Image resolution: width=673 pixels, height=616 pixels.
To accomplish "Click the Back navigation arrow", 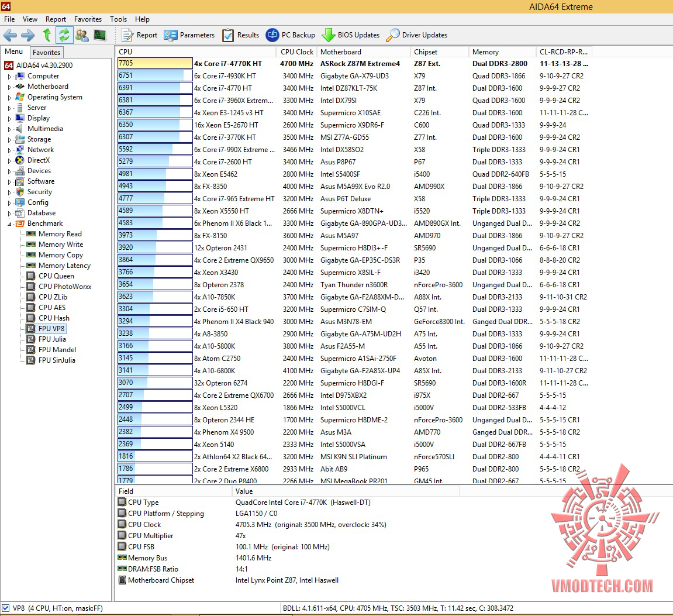I will pyautogui.click(x=10, y=35).
